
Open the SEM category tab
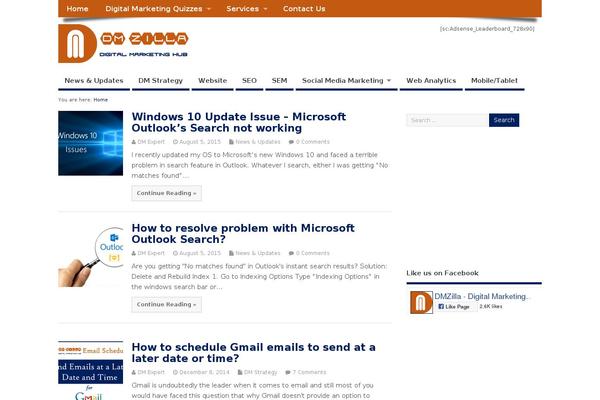tap(279, 81)
